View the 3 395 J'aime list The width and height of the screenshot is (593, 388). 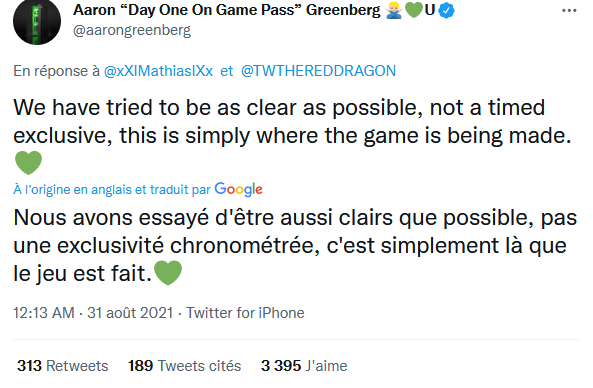(304, 366)
